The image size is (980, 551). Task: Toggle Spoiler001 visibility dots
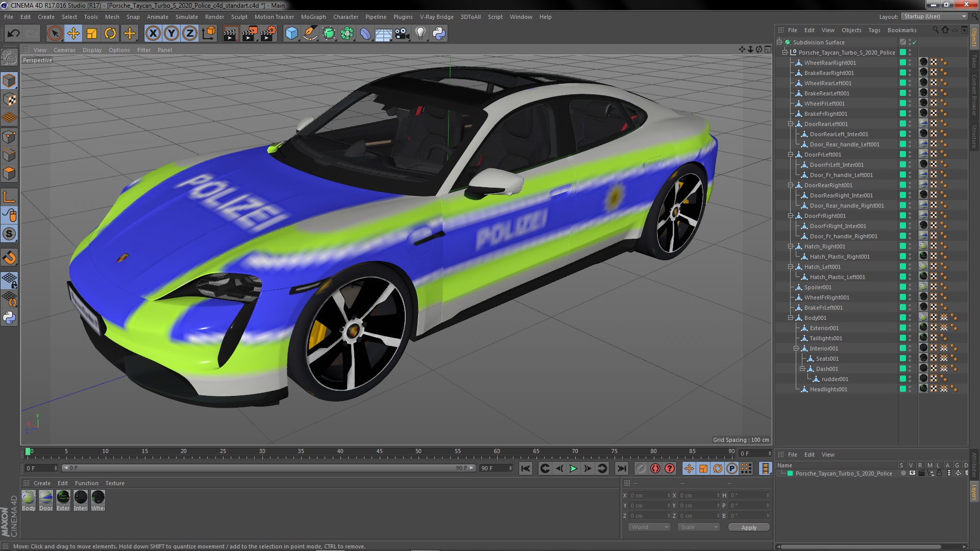910,287
